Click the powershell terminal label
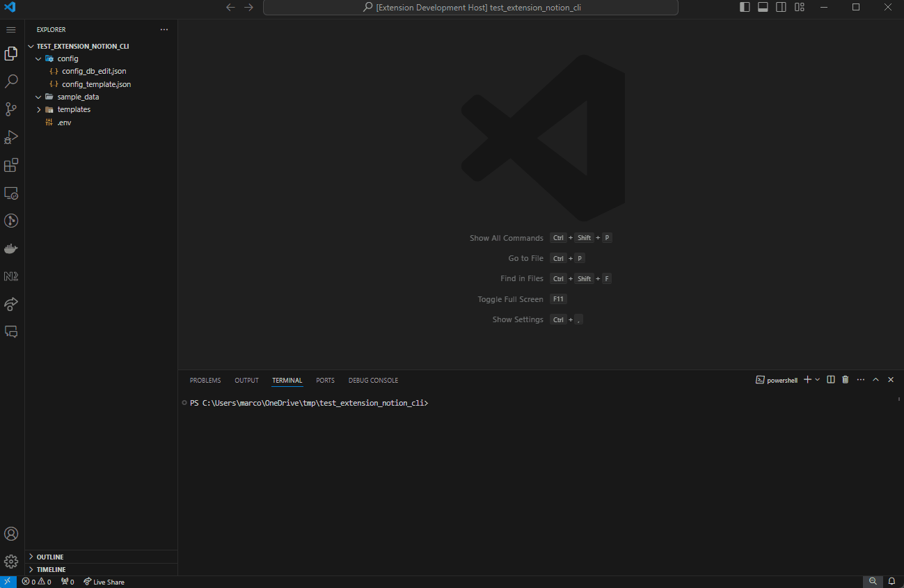 777,380
